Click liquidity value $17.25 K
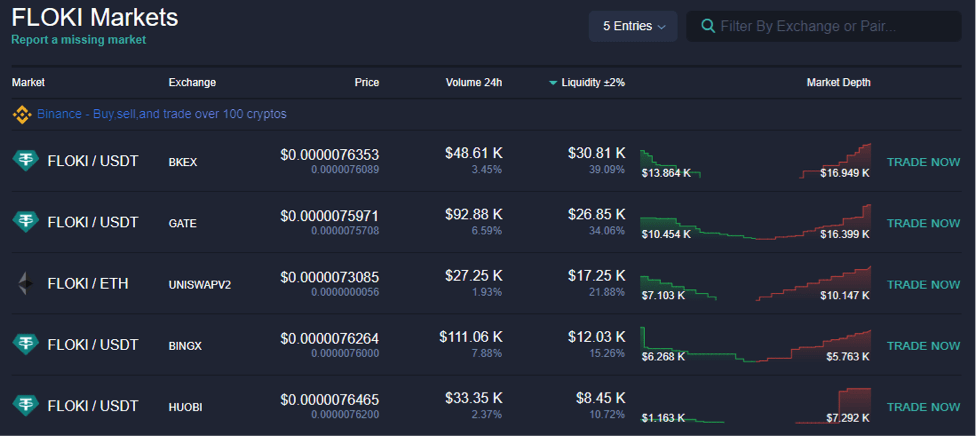 click(x=596, y=275)
